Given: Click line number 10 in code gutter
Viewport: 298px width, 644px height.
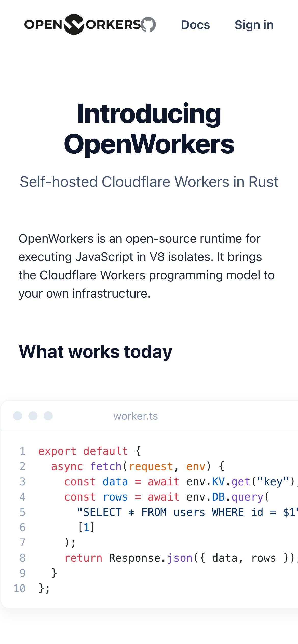Looking at the screenshot, I should (20, 588).
